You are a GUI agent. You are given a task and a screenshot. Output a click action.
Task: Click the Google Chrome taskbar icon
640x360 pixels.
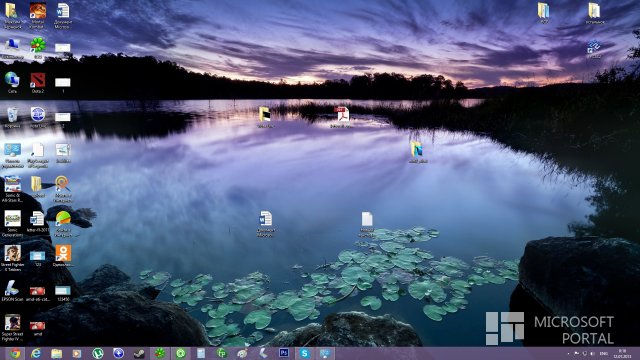pos(15,353)
